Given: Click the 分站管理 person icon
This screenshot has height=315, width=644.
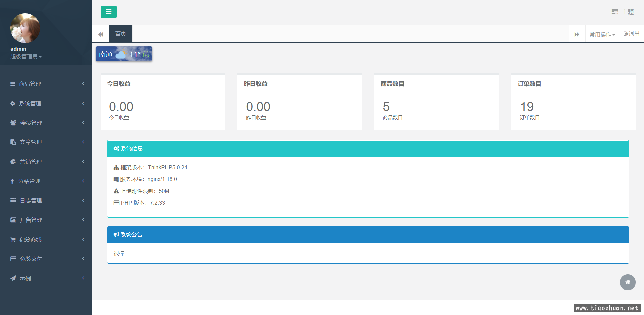Looking at the screenshot, I should pos(12,181).
